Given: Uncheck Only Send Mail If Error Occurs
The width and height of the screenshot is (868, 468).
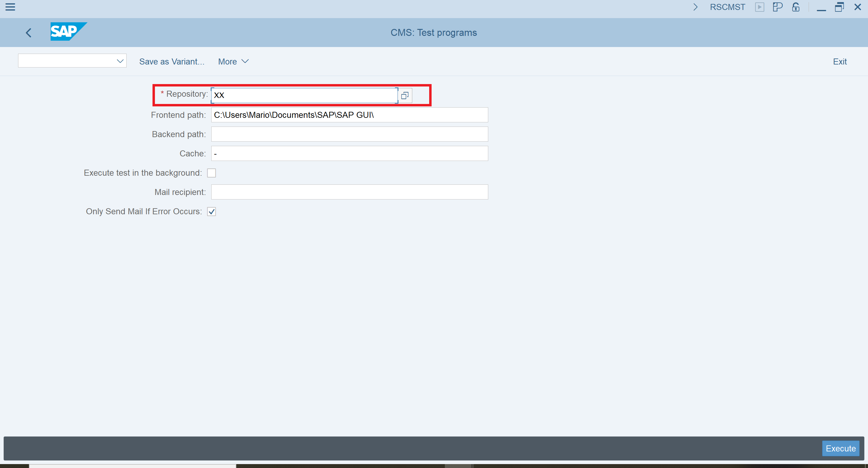Looking at the screenshot, I should point(211,212).
